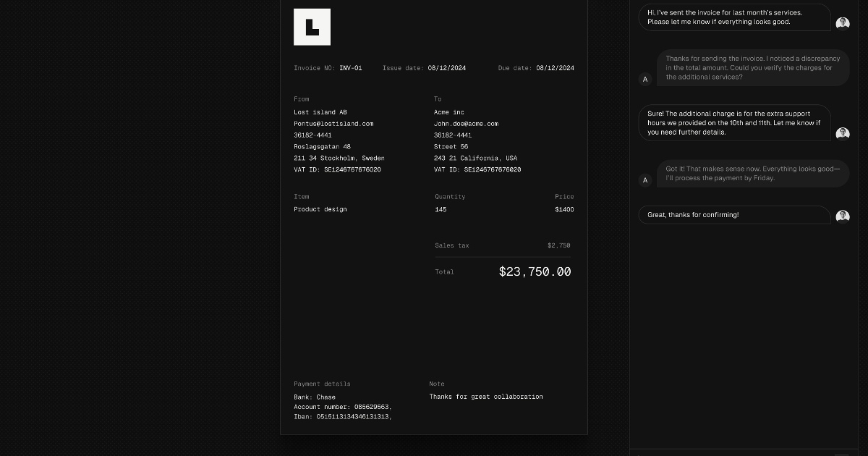Click the "A" avatar beside the discrepancy message
Screen dimensions: 868x456
(x=645, y=79)
